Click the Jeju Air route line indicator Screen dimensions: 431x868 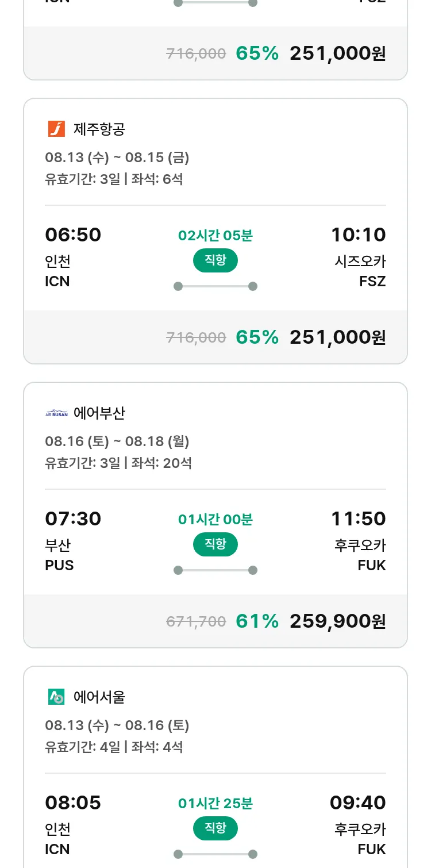coord(215,286)
